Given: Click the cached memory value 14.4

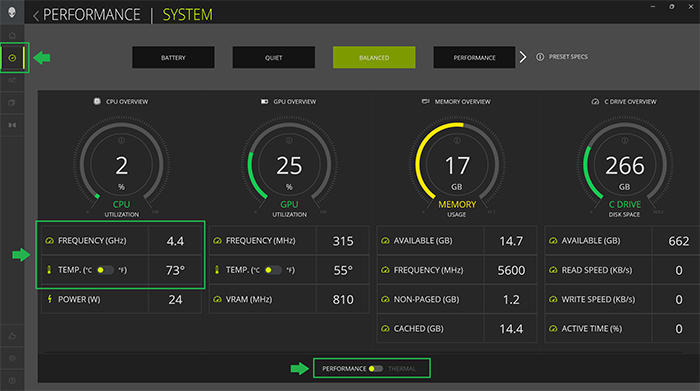Looking at the screenshot, I should pyautogui.click(x=511, y=329).
